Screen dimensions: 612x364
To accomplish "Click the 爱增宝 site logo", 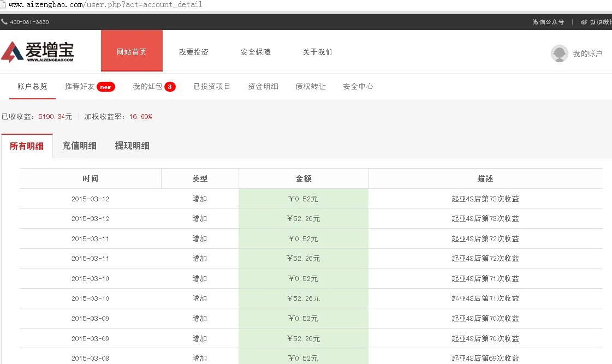I will pos(40,52).
